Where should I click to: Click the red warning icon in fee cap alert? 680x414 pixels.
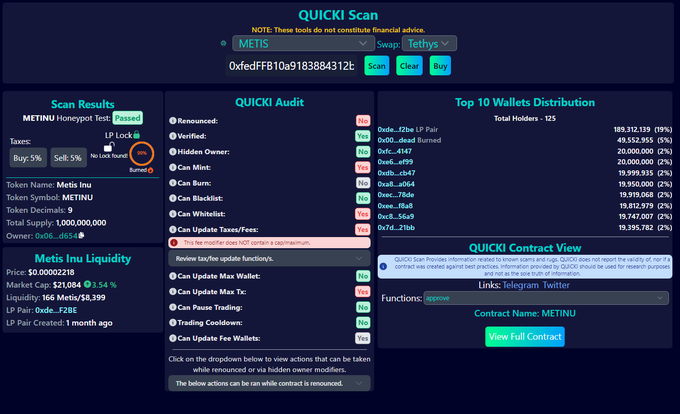pos(174,243)
